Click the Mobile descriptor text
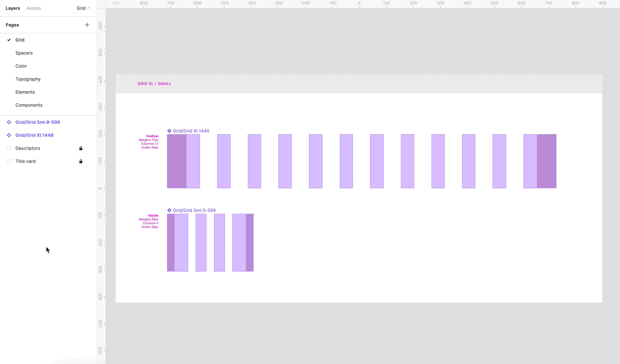 (x=153, y=215)
